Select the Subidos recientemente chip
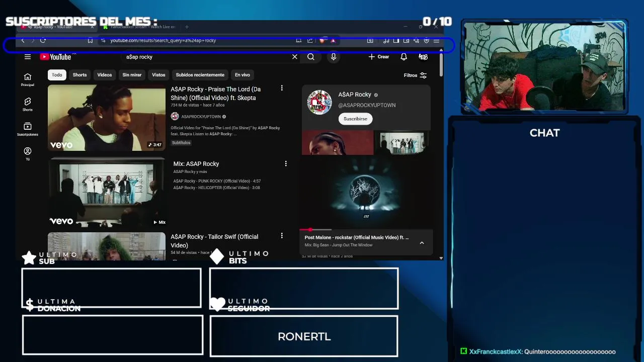The image size is (644, 362). [x=200, y=75]
